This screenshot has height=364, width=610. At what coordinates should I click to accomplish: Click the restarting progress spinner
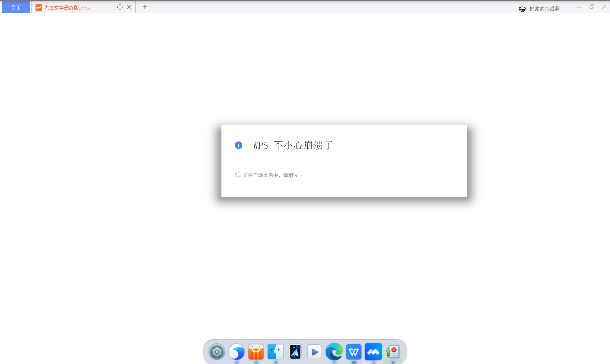[238, 175]
